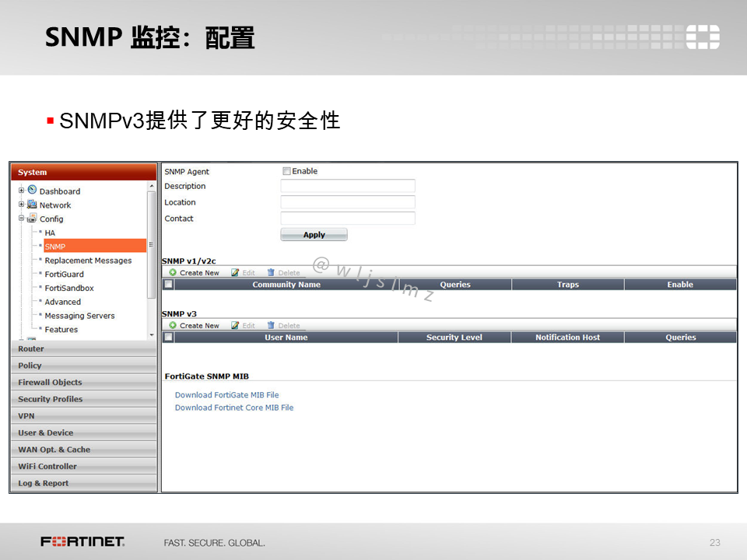Expand the Network tree node

click(x=22, y=205)
